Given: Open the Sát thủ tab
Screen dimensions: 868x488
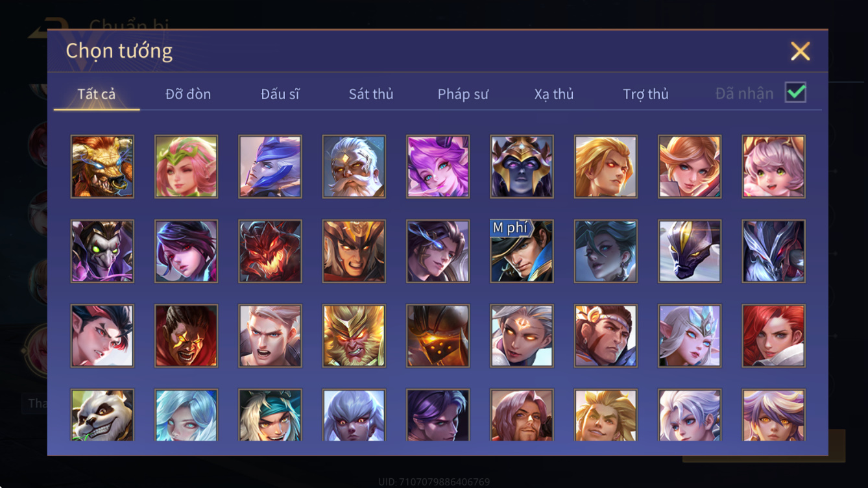Looking at the screenshot, I should 371,94.
